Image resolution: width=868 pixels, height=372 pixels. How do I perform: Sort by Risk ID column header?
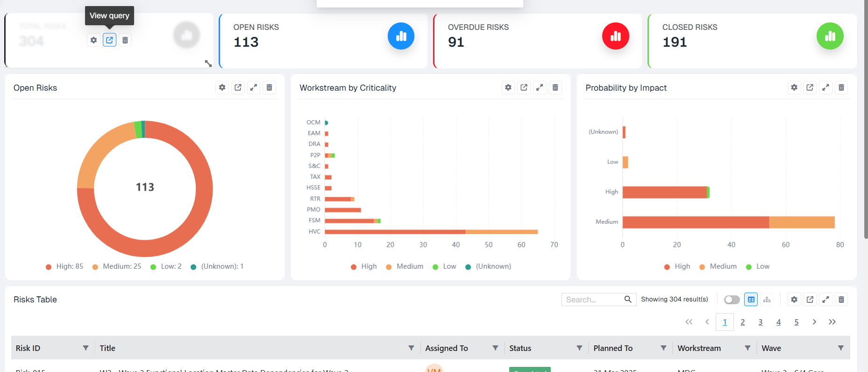tap(28, 348)
